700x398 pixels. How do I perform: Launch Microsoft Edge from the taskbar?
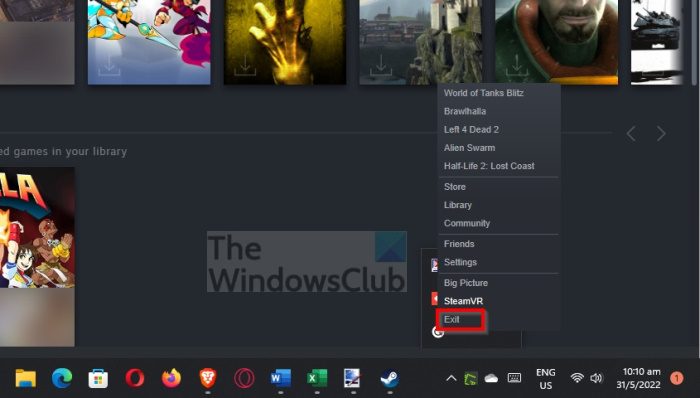pos(62,379)
